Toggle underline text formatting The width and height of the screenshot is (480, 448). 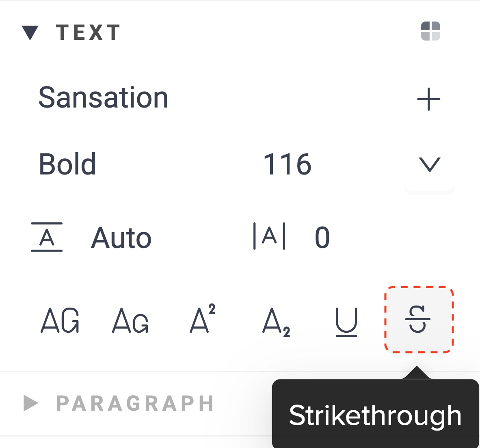346,322
